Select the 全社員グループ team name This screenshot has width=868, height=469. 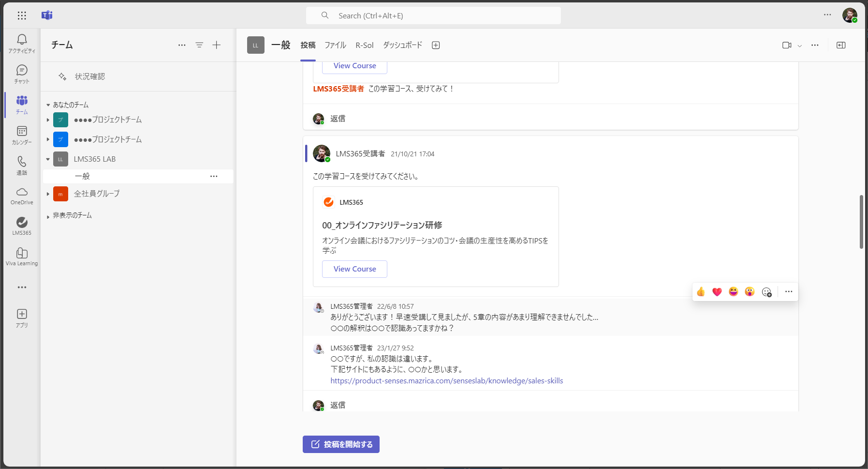click(x=97, y=194)
